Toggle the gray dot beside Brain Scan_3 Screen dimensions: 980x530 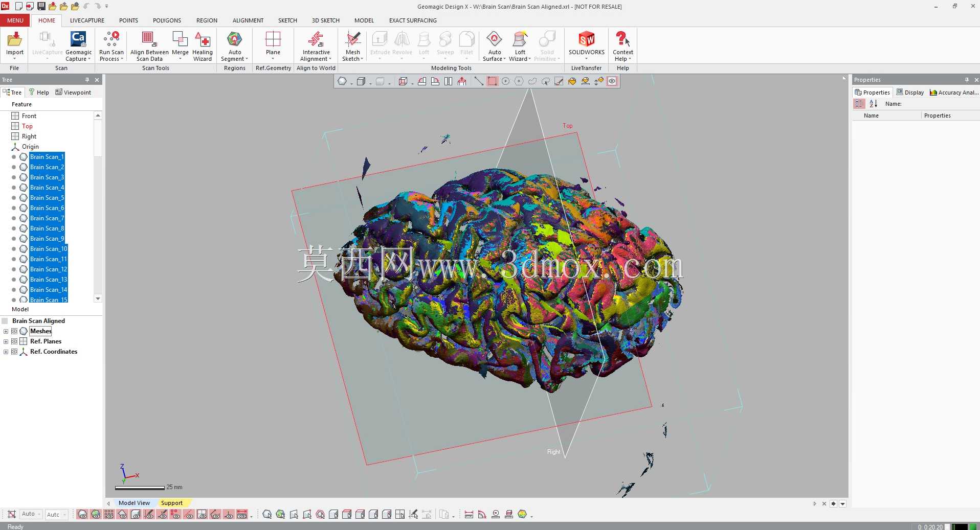[x=14, y=177]
